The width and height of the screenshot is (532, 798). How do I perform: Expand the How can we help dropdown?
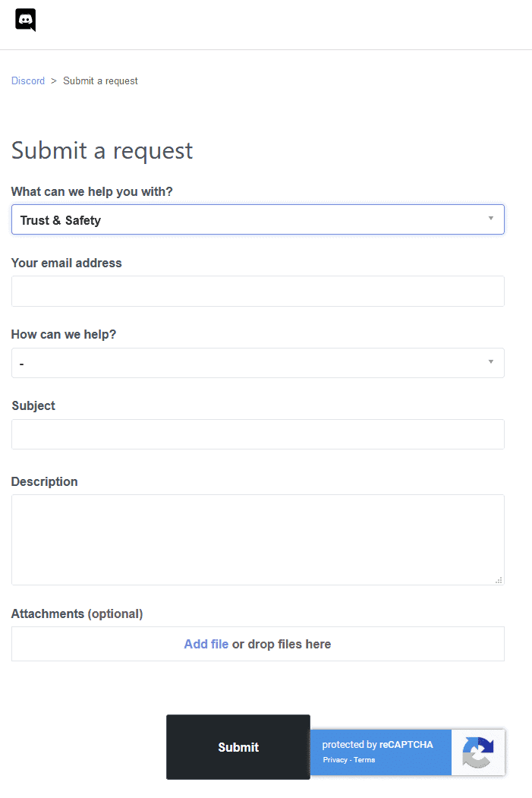(258, 363)
